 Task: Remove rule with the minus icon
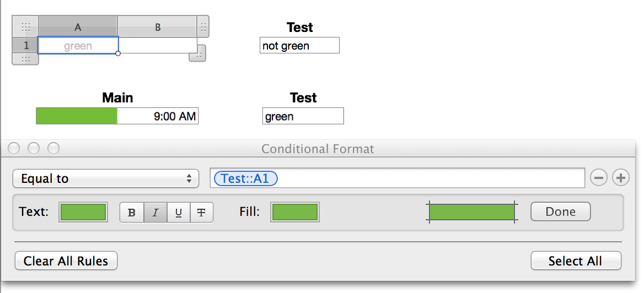point(599,178)
